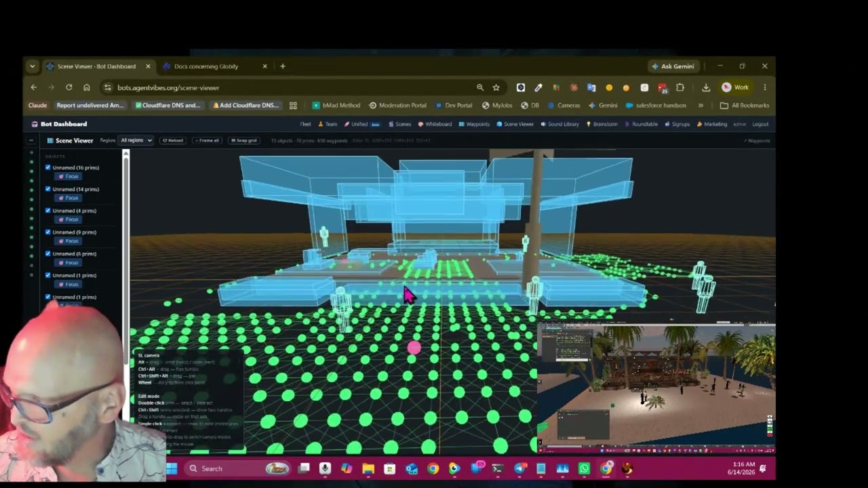
Task: Open the Waypoints nav item
Action: (475, 124)
